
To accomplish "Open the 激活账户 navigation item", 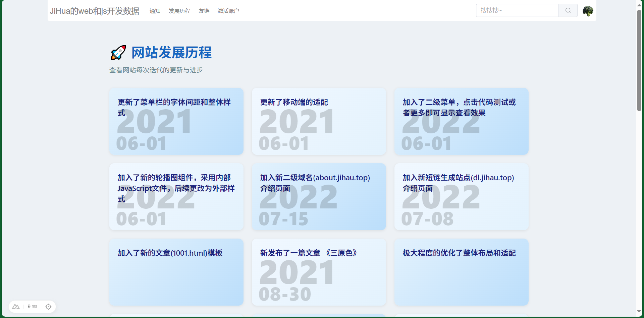I will point(228,11).
